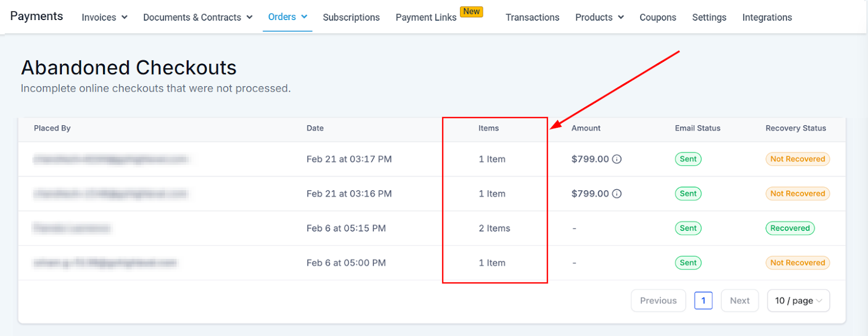Click the Recovery Status column header

coord(796,128)
